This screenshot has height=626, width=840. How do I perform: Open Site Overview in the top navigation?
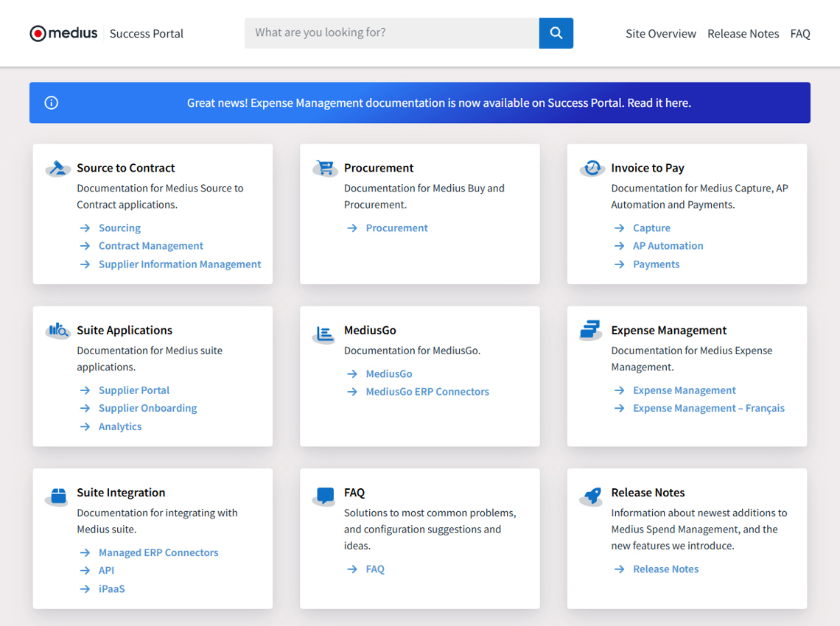click(661, 34)
